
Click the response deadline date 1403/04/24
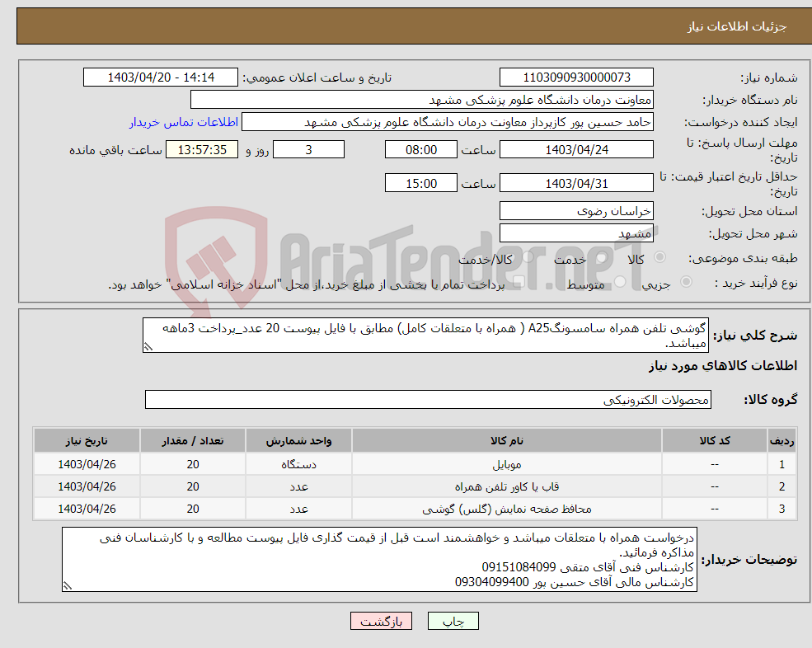pos(576,150)
